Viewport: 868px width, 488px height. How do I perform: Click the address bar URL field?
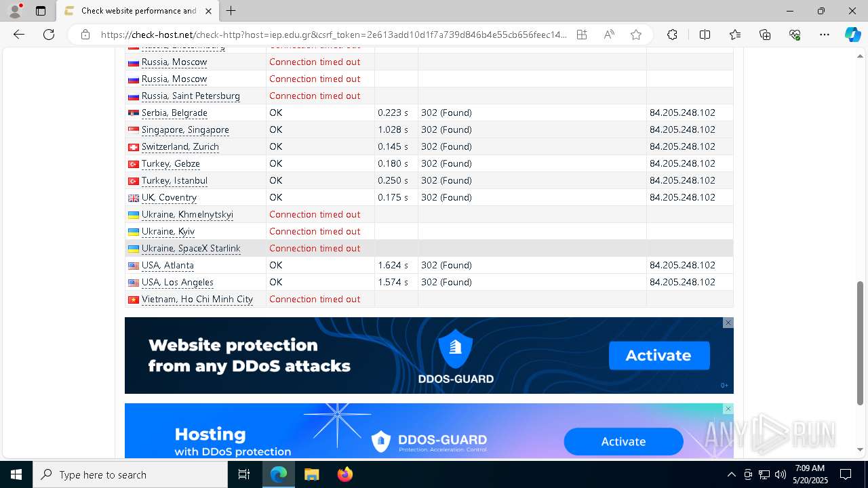pos(334,35)
